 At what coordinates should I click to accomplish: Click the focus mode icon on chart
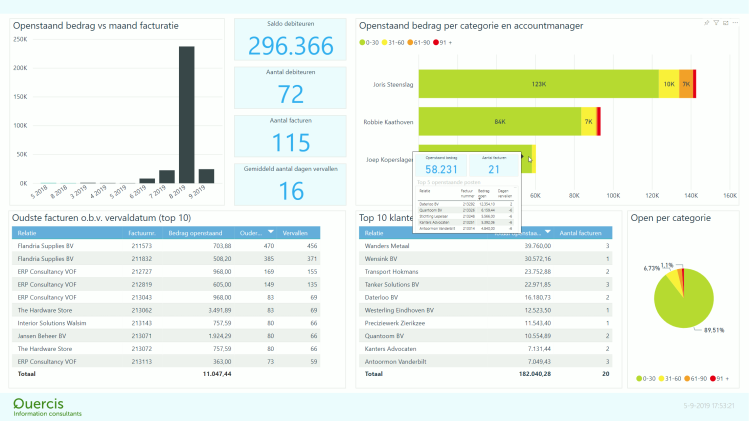pyautogui.click(x=725, y=22)
